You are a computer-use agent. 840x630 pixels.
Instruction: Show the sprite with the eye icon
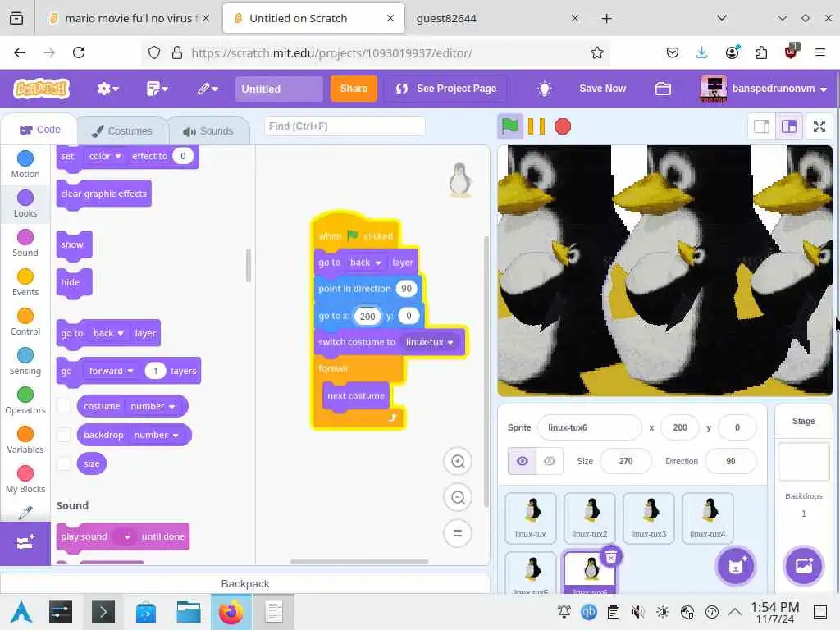[523, 461]
